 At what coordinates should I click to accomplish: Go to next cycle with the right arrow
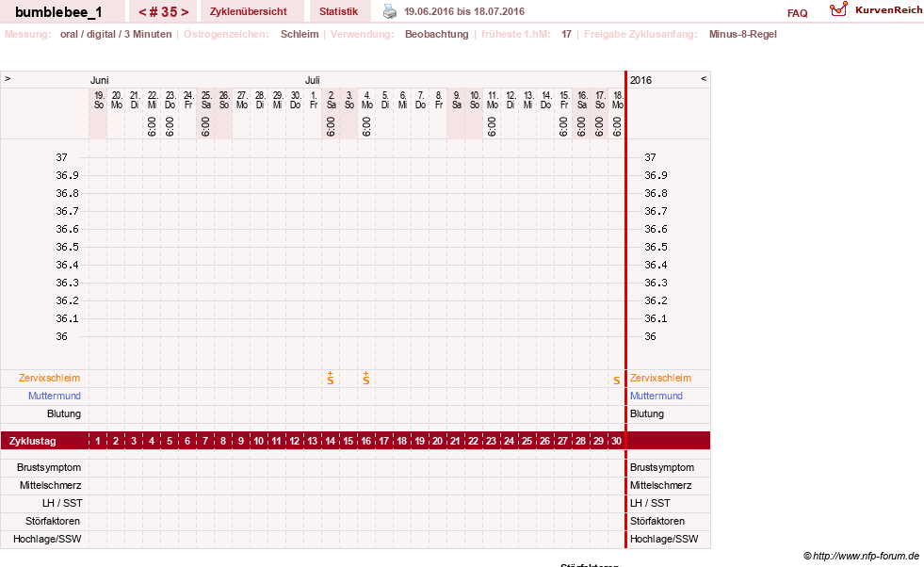pos(185,12)
